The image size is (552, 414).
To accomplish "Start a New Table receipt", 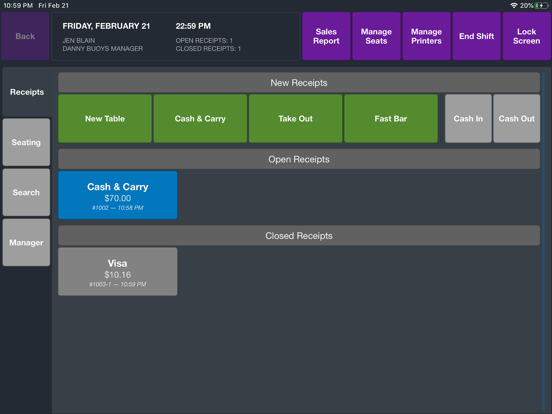I will 105,119.
